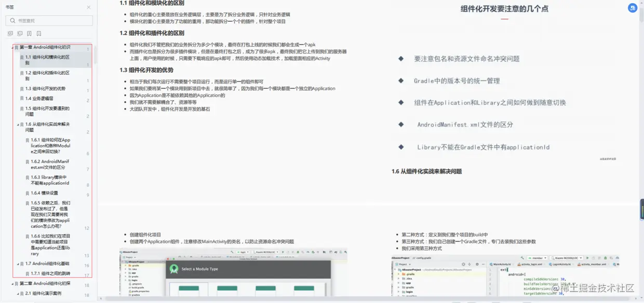Viewport: 644px width, 303px height.
Task: Click bookmark icon beside 1.7.1 组件之间的跳转
Action: 28,273
